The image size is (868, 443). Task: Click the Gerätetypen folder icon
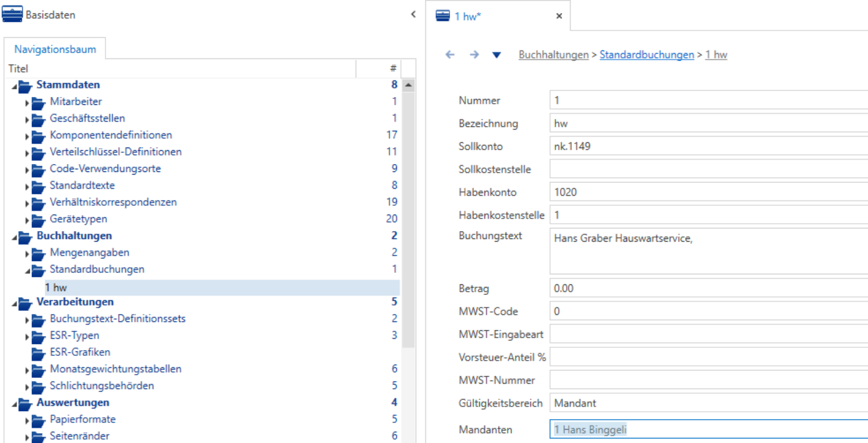(x=38, y=219)
